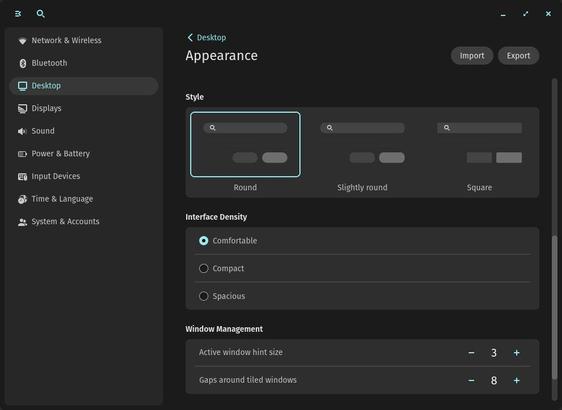Decrease active window hint size
The height and width of the screenshot is (410, 562).
[x=471, y=353]
